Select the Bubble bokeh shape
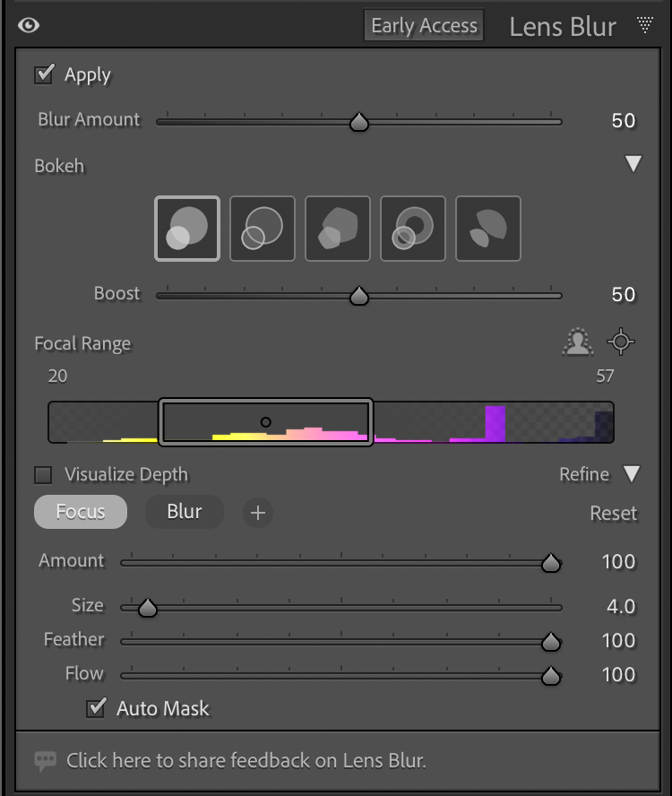 (x=263, y=229)
